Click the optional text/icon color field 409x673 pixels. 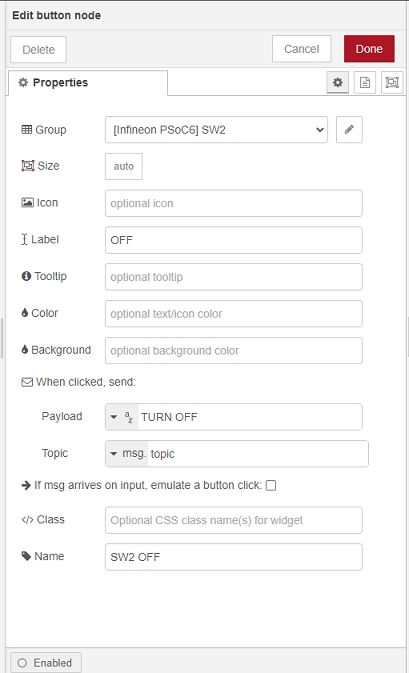(x=233, y=314)
